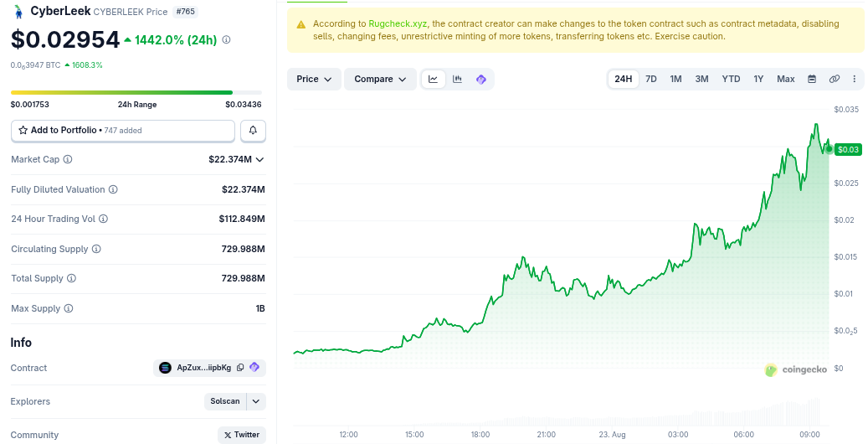Select the 1Y time range tab
The image size is (868, 444).
758,80
